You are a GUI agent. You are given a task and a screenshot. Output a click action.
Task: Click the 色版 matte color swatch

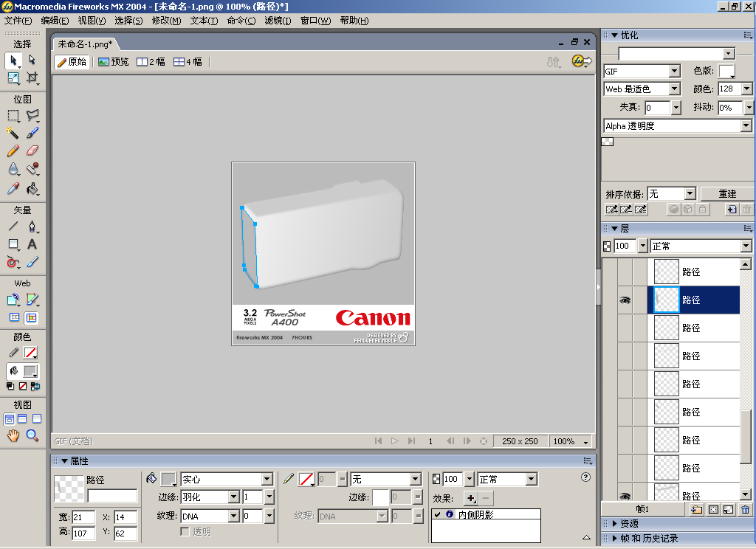point(726,71)
